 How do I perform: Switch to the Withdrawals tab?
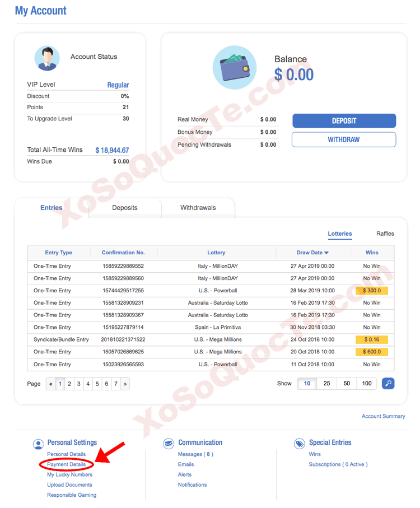point(198,208)
